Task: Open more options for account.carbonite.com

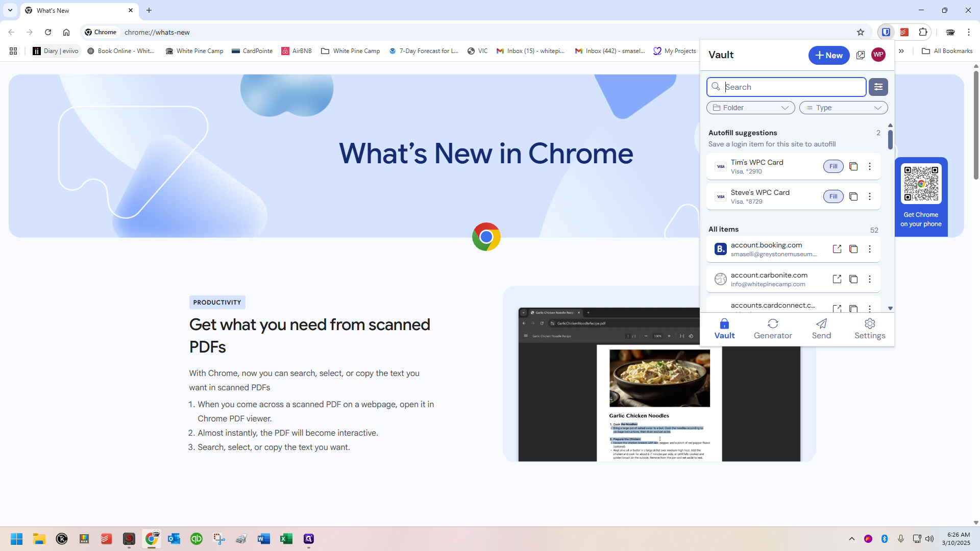Action: [x=870, y=279]
